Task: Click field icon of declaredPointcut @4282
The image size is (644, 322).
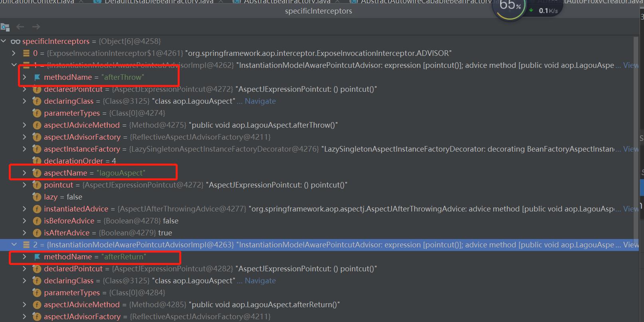Action: point(37,269)
